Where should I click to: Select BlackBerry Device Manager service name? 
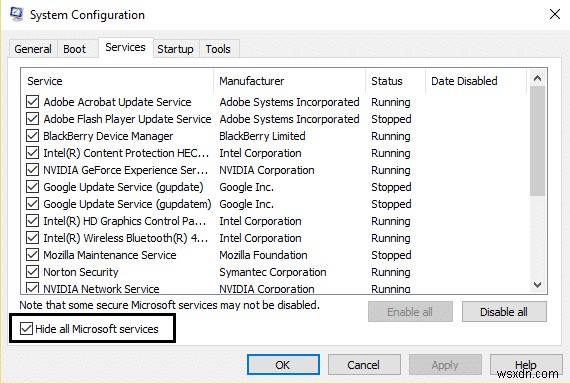(108, 136)
